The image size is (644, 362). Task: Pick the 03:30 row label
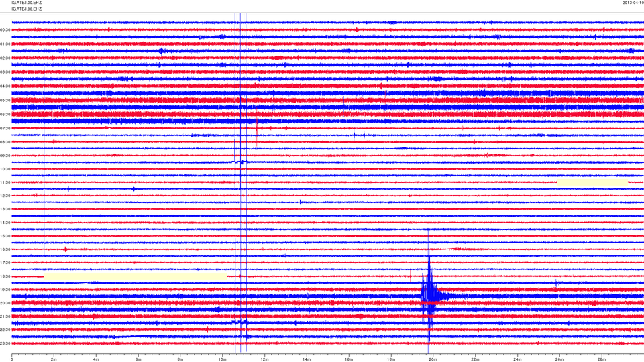click(x=5, y=72)
